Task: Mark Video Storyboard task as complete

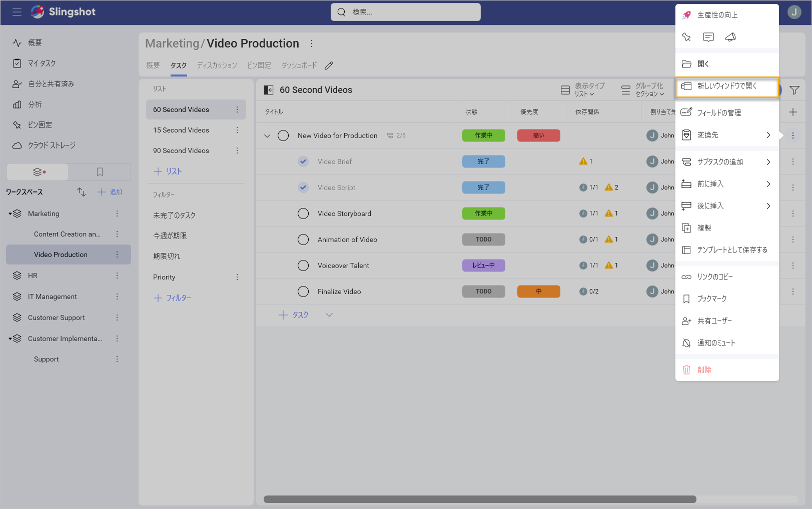Action: click(x=303, y=213)
